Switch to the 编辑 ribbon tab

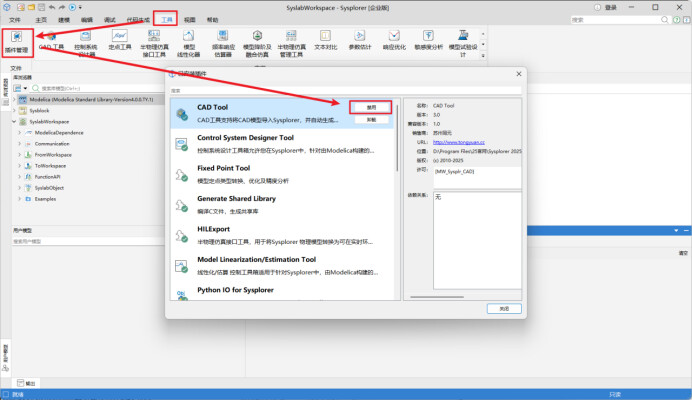(87, 20)
